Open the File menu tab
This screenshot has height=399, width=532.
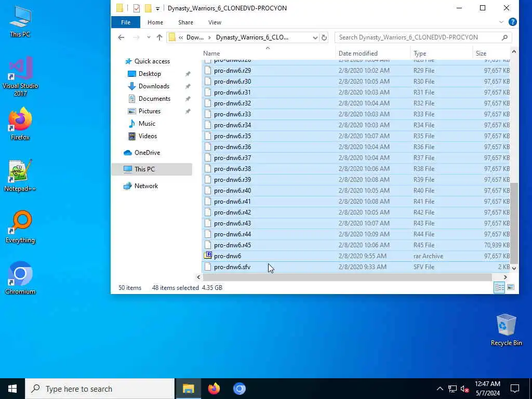[126, 22]
